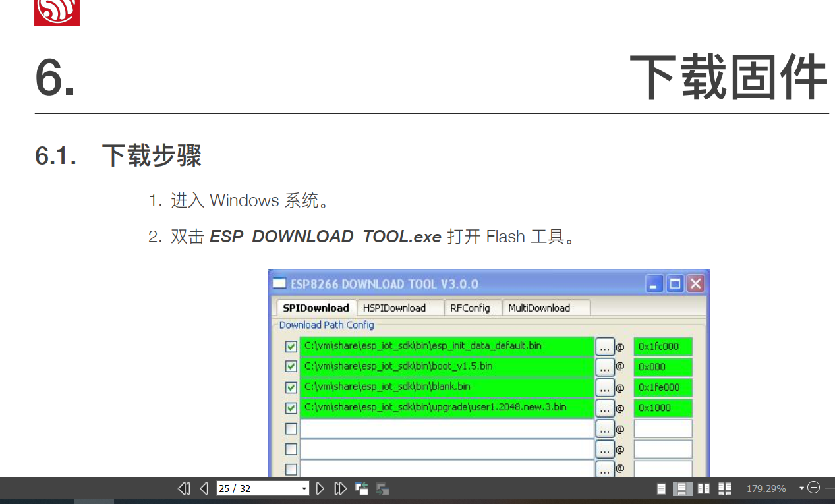Go to the first page
Image resolution: width=835 pixels, height=504 pixels.
184,488
